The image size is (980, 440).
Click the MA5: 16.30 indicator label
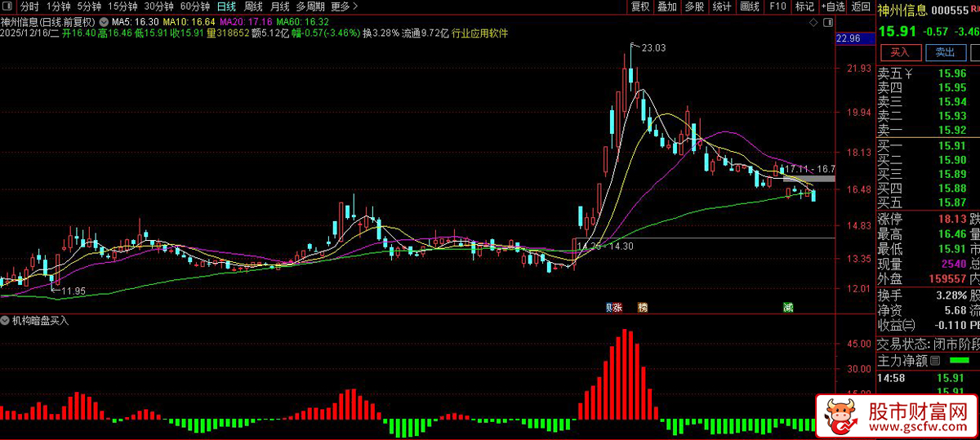[x=135, y=21]
